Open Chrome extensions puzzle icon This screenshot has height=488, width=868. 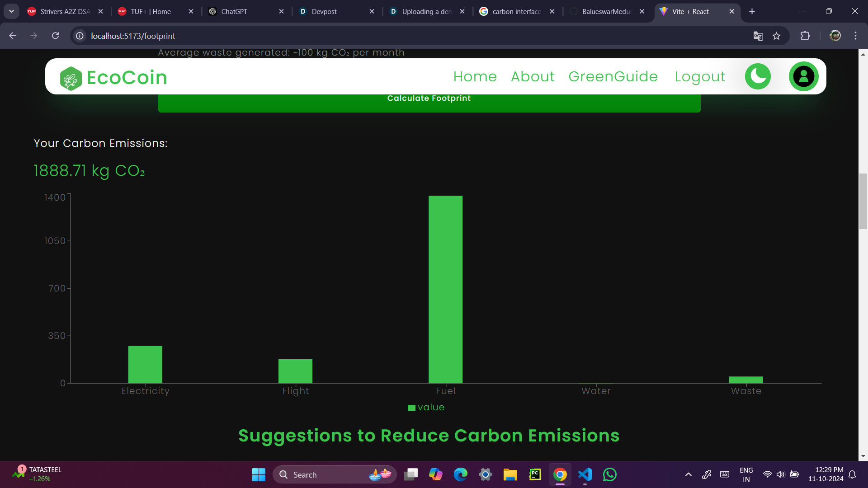coord(805,36)
